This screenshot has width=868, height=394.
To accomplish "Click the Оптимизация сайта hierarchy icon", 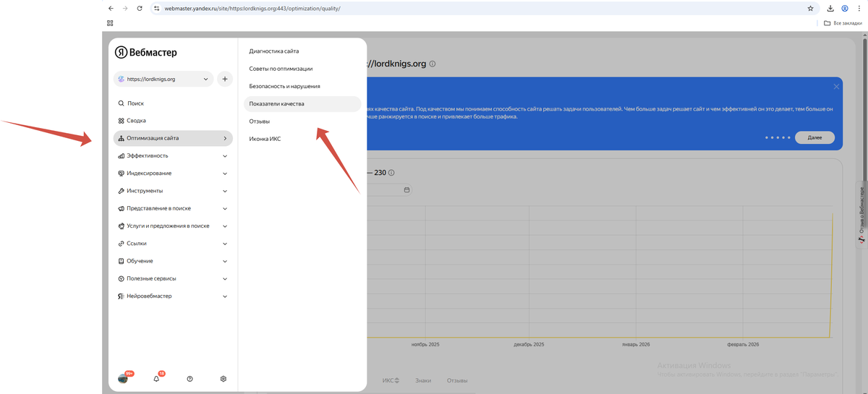I will [121, 138].
